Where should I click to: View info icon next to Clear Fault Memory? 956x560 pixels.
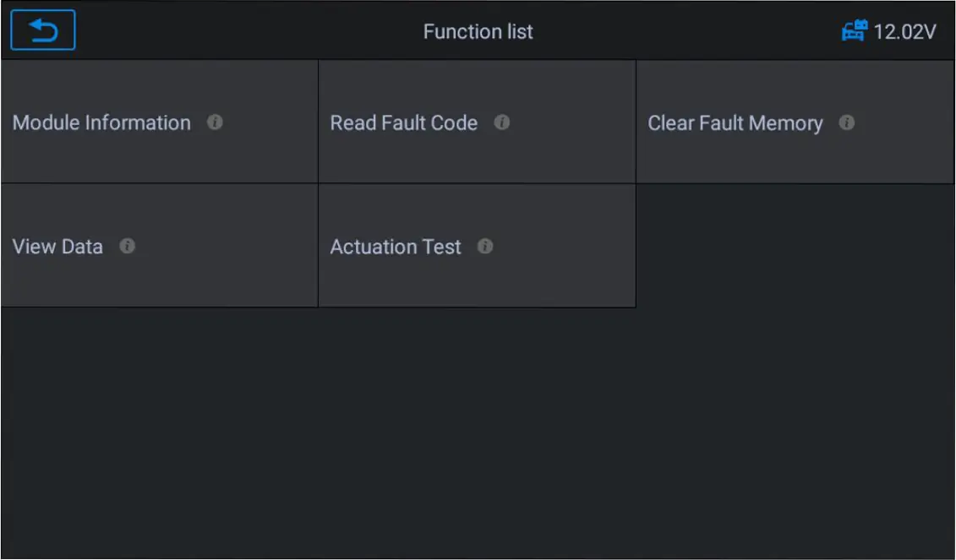[847, 122]
